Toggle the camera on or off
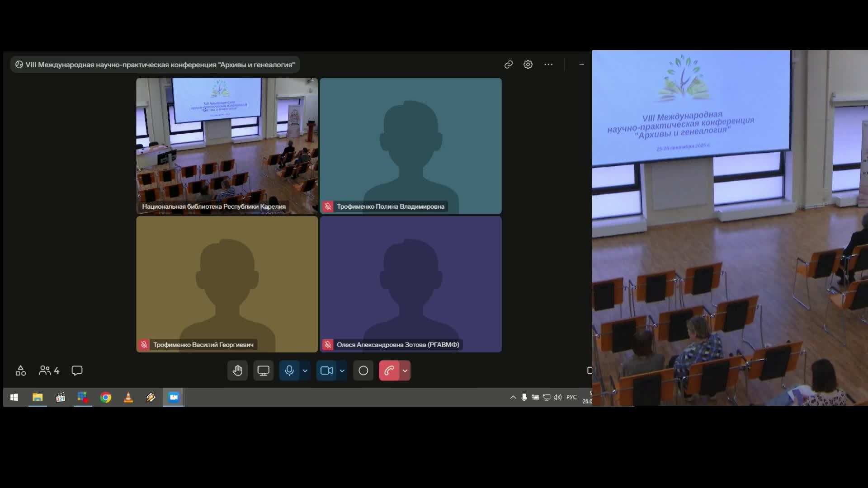868x488 pixels. click(326, 371)
